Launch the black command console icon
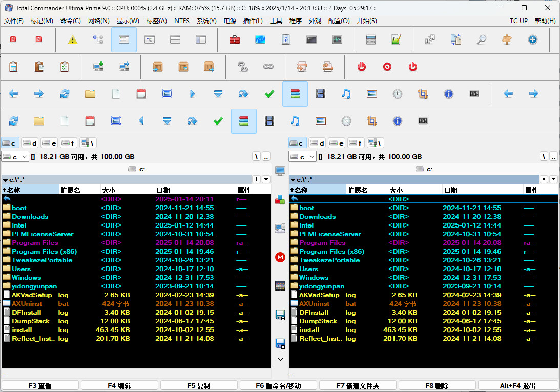The image size is (560, 392). coord(312,39)
